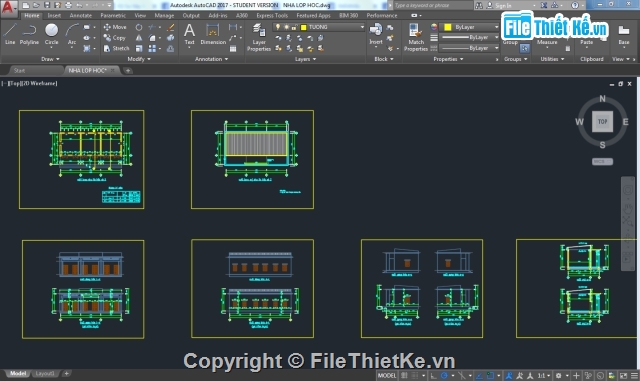Click the yellow ByLayer color swatch
Screen dimensions: 640x381
click(448, 27)
